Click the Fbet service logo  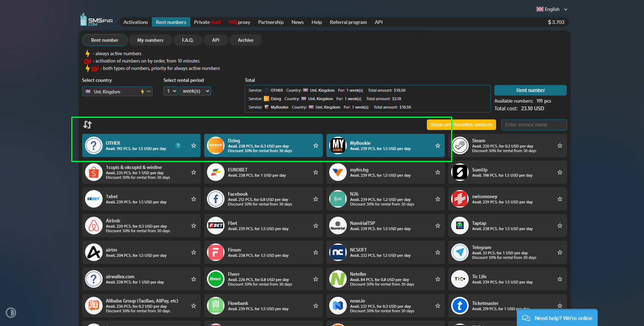(x=216, y=226)
